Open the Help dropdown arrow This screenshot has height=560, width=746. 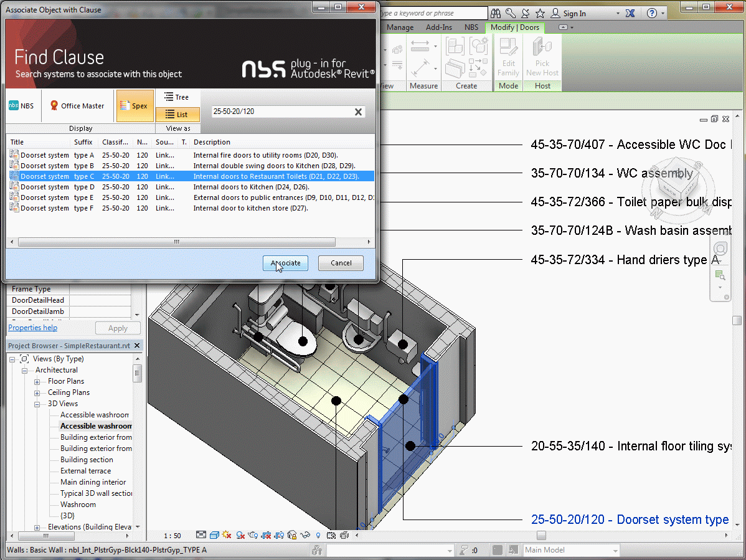point(663,13)
